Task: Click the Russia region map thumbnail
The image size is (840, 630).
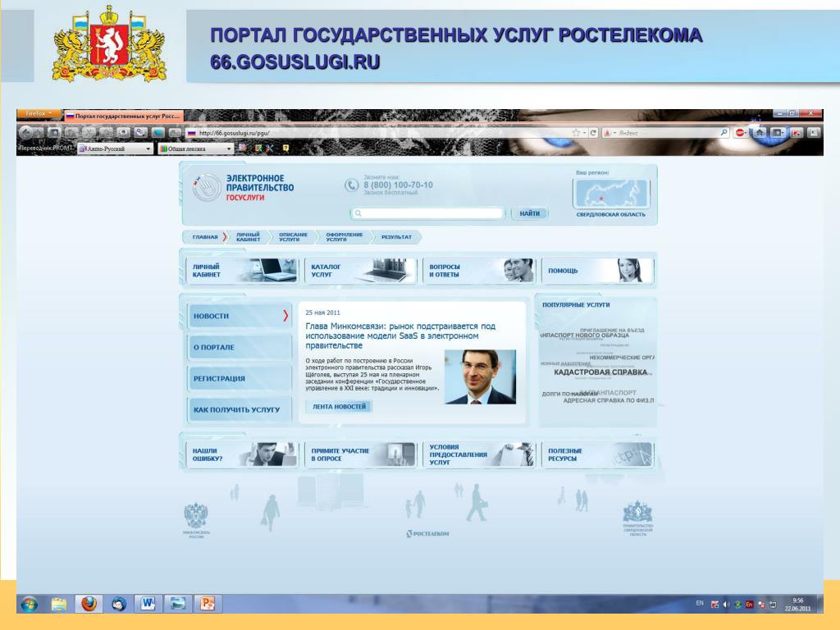Action: click(x=610, y=193)
